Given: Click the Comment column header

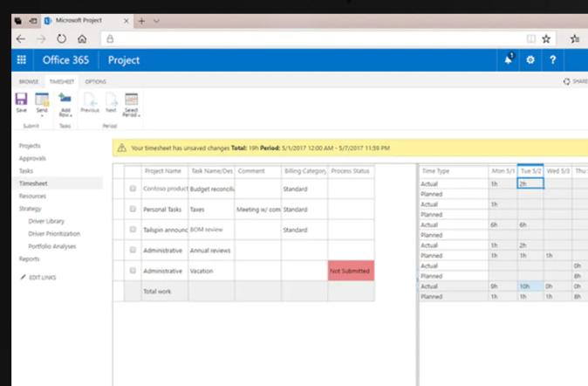Looking at the screenshot, I should pos(258,171).
